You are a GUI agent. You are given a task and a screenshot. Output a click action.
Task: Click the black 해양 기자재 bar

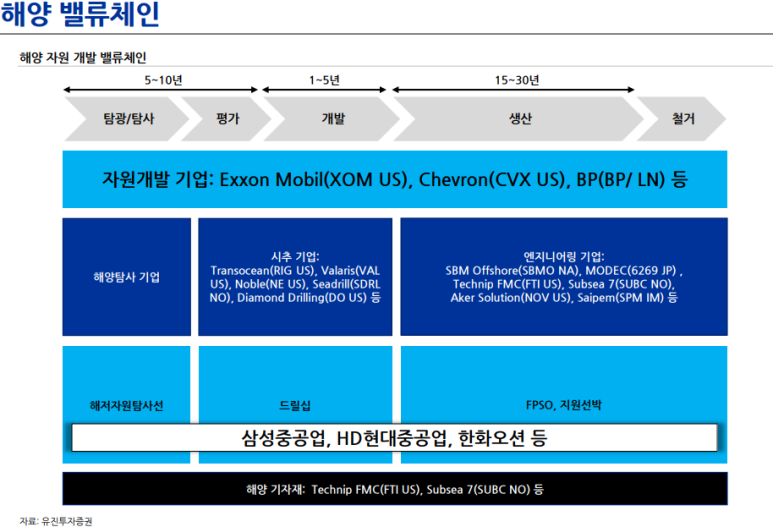(395, 489)
